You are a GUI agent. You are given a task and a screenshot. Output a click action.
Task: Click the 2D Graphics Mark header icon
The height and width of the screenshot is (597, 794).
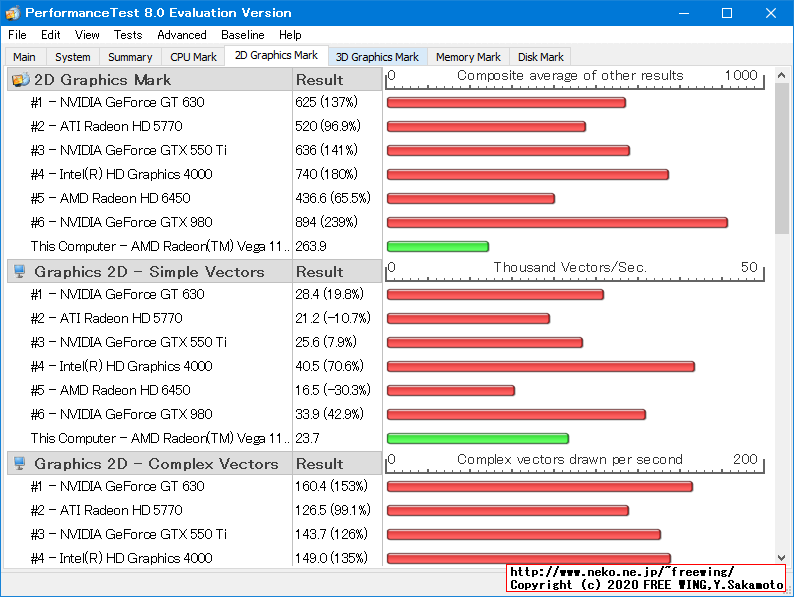20,80
